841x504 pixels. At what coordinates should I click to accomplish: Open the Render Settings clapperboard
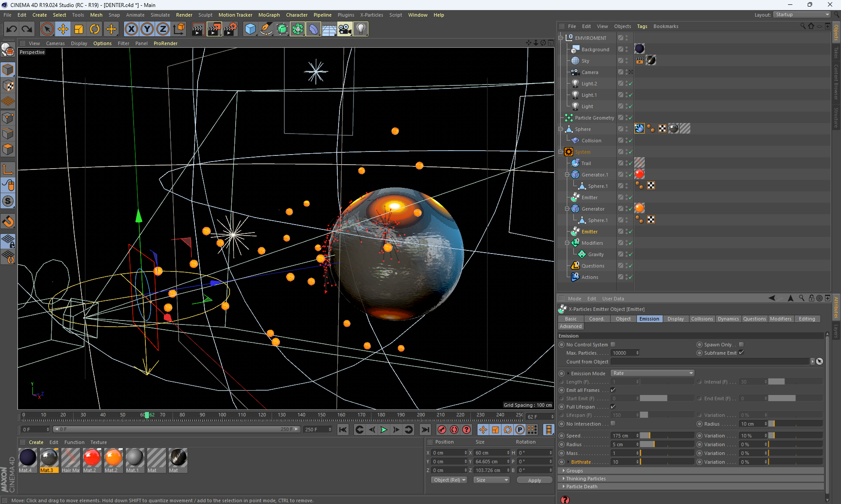tap(230, 29)
